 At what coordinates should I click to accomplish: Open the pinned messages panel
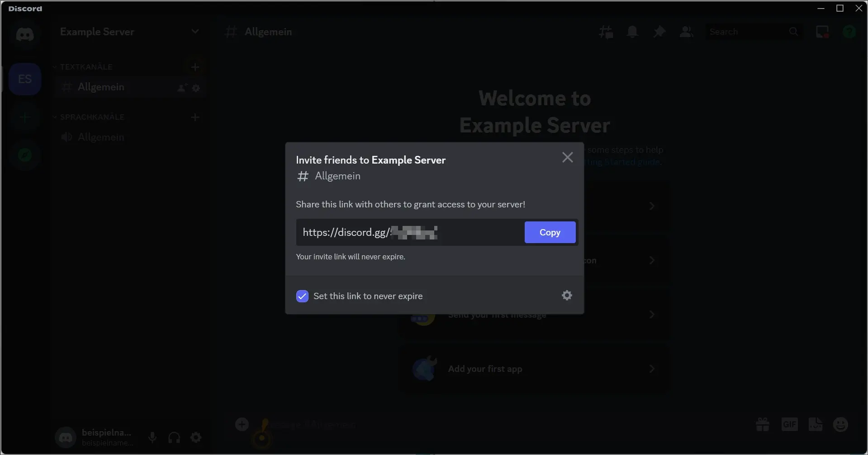(659, 31)
